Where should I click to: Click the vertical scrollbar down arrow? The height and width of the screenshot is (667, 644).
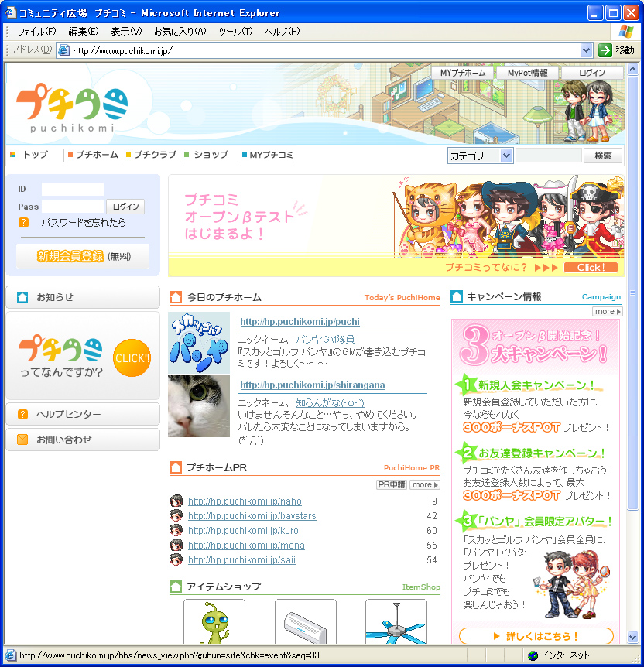click(632, 637)
